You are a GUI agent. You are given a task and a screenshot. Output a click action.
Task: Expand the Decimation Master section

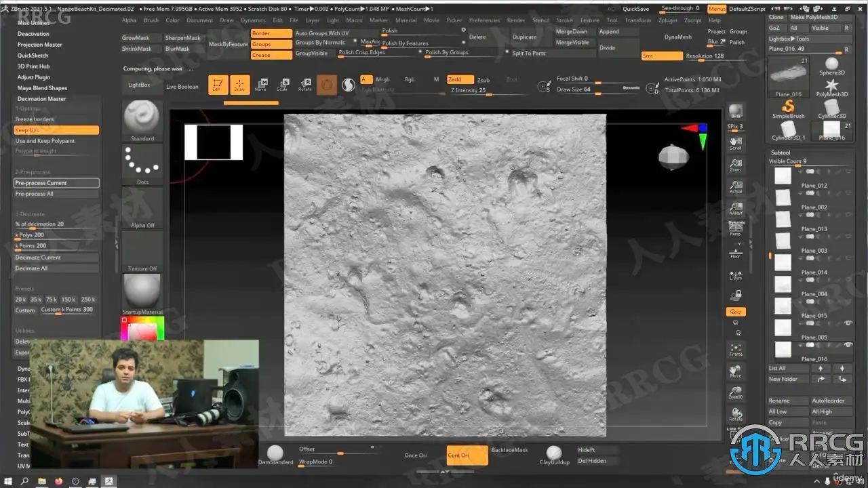click(x=41, y=99)
